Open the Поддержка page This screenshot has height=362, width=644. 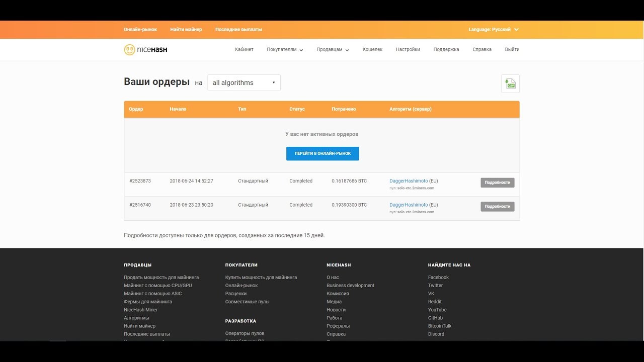(x=446, y=49)
